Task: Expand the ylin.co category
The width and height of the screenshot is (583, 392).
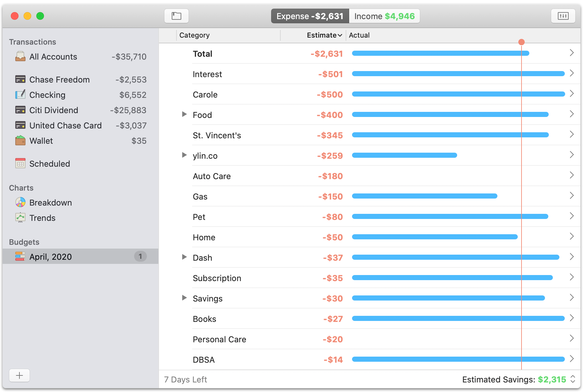Action: (184, 155)
